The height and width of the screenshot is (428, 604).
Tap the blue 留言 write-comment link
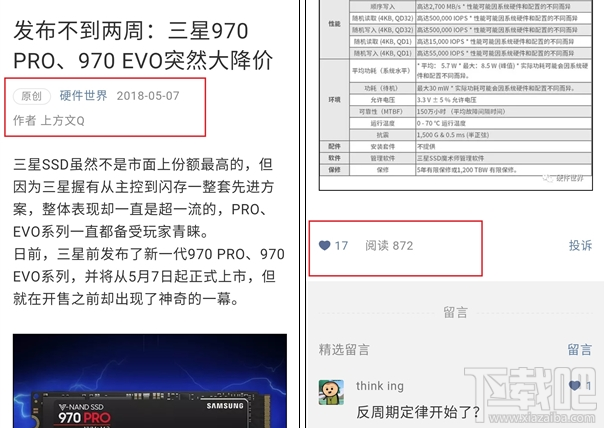[x=579, y=349]
